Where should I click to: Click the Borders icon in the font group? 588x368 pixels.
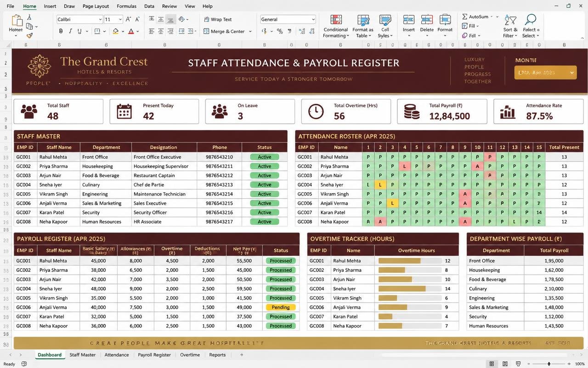pyautogui.click(x=97, y=31)
